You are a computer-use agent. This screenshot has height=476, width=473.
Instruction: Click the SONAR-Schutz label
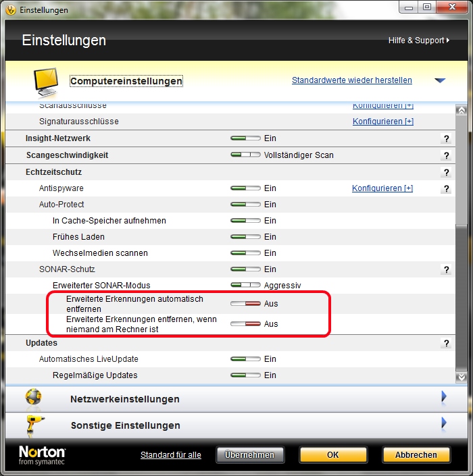coord(67,269)
